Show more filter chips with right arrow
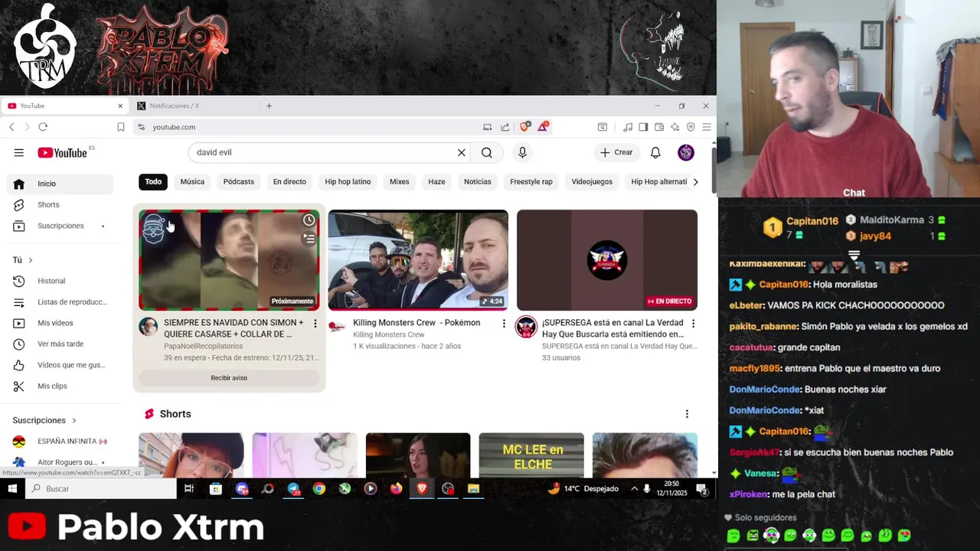The height and width of the screenshot is (551, 980). click(x=695, y=181)
